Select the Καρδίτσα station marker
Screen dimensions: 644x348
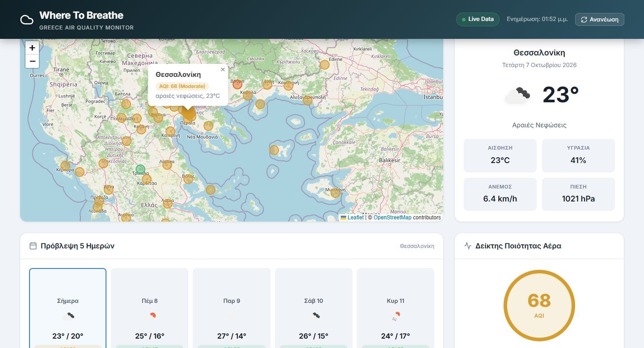146,179
